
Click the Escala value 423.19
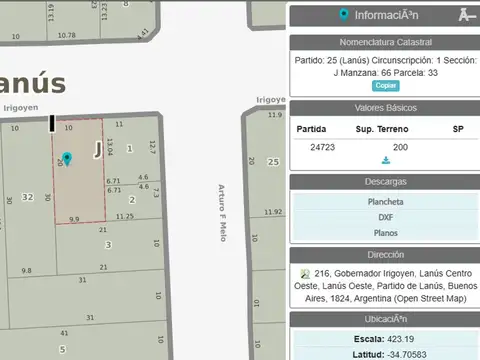(x=401, y=339)
